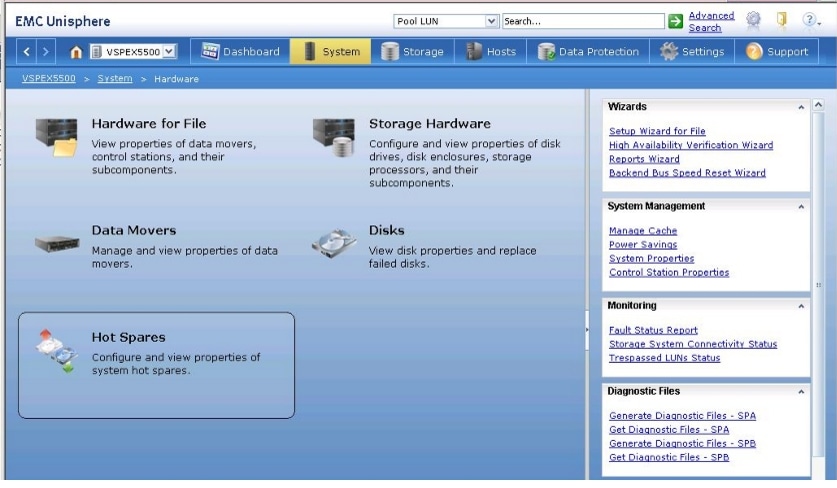The image size is (837, 488).
Task: Open the Storage Hardware heading
Action: coord(430,123)
